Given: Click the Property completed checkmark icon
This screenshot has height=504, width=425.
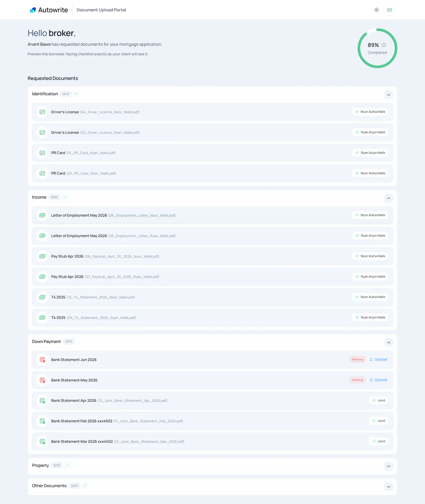Looking at the screenshot, I should click(x=67, y=465).
